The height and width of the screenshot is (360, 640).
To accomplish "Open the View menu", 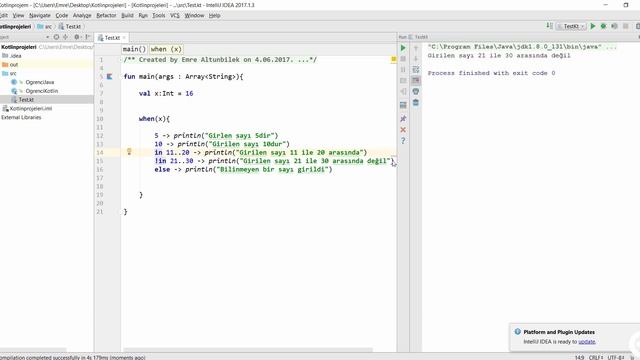I will point(18,16).
